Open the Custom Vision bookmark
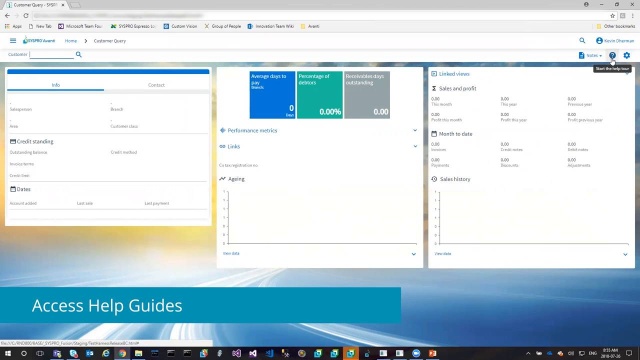This screenshot has height=360, width=640. click(180, 26)
